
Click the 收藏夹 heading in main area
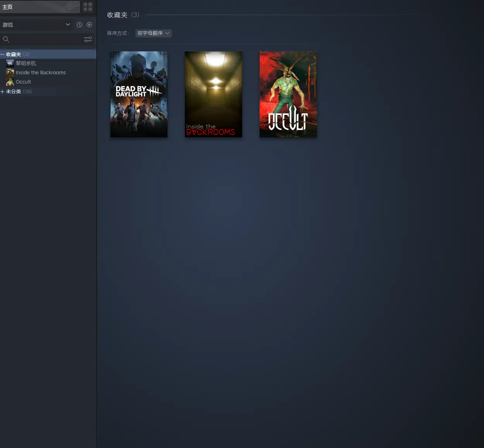[x=117, y=15]
